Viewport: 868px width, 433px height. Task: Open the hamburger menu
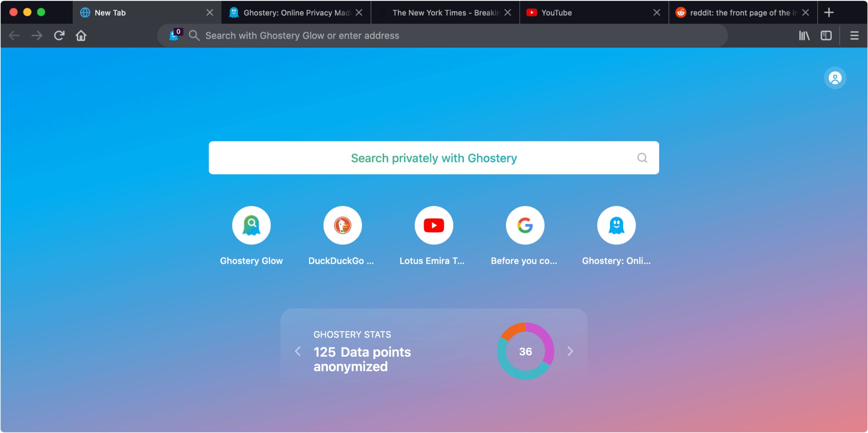tap(854, 35)
